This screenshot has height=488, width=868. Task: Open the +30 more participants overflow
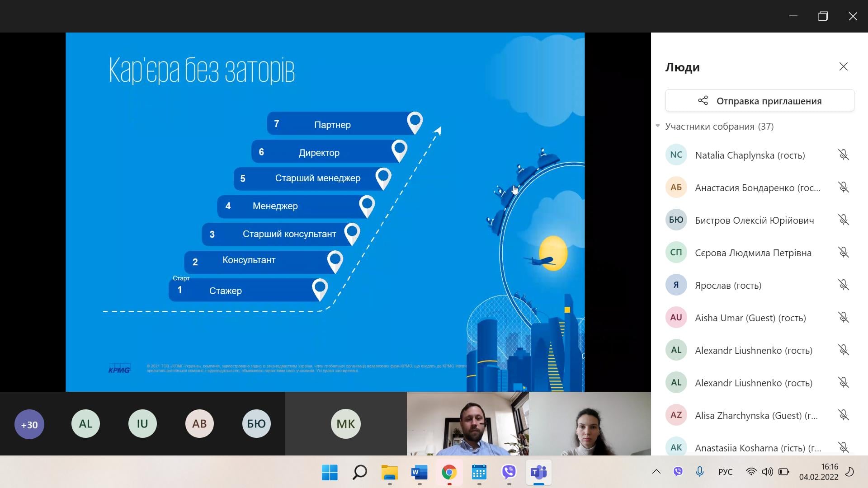point(29,424)
